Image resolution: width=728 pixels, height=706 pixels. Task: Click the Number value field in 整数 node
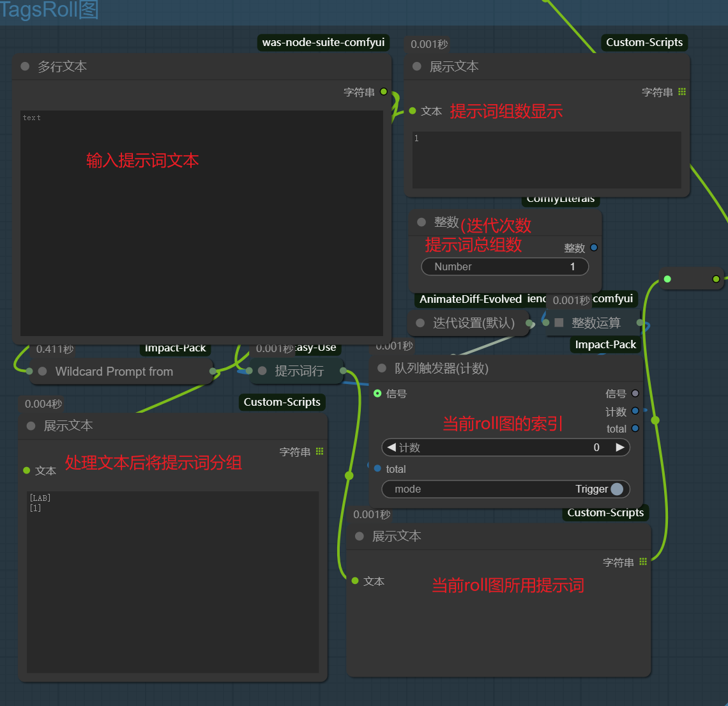tap(504, 266)
